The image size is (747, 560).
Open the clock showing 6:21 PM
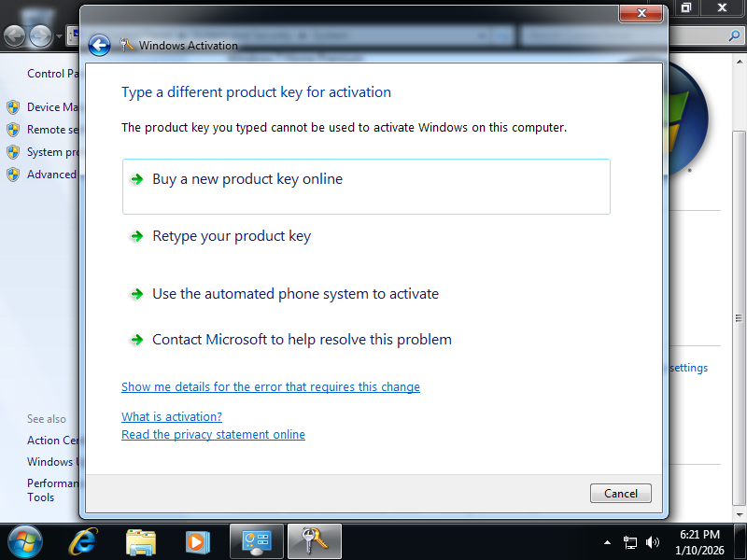tap(699, 542)
